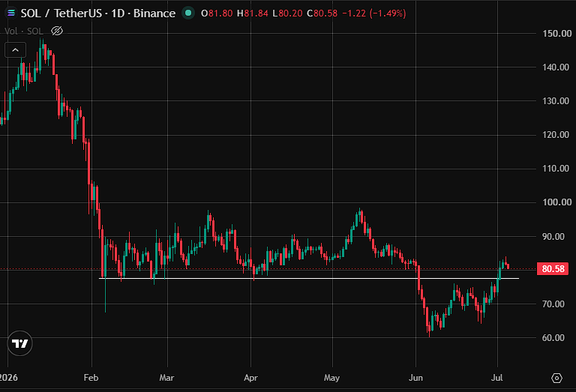Select the Vol · SOL indicator label
This screenshot has height=392, width=576.
pos(23,31)
